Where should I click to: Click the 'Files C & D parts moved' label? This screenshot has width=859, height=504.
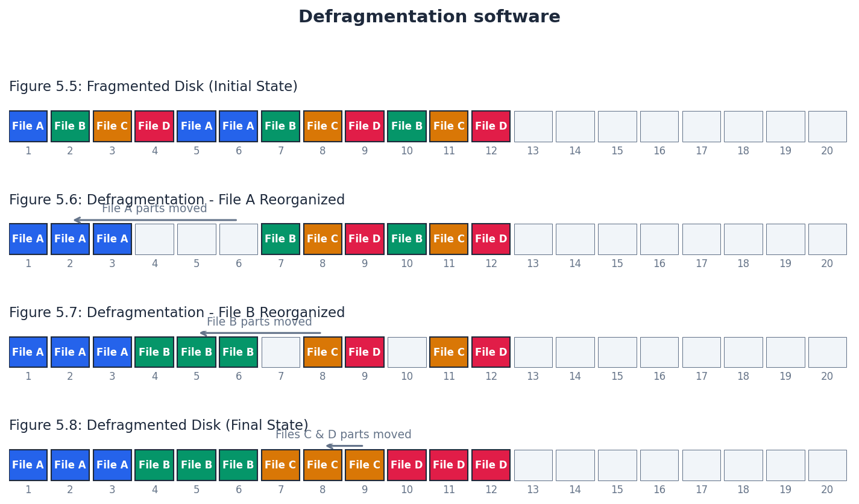point(343,434)
